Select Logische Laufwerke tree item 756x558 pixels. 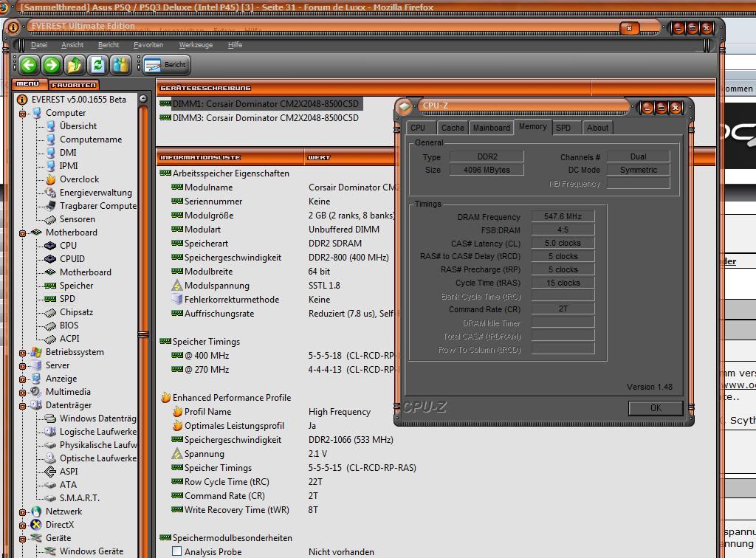[x=98, y=432]
